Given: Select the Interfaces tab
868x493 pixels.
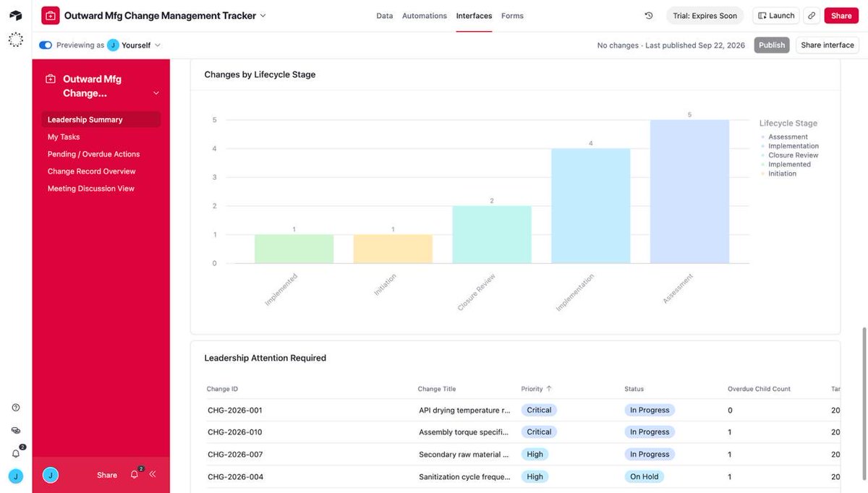Looking at the screenshot, I should pyautogui.click(x=474, y=16).
